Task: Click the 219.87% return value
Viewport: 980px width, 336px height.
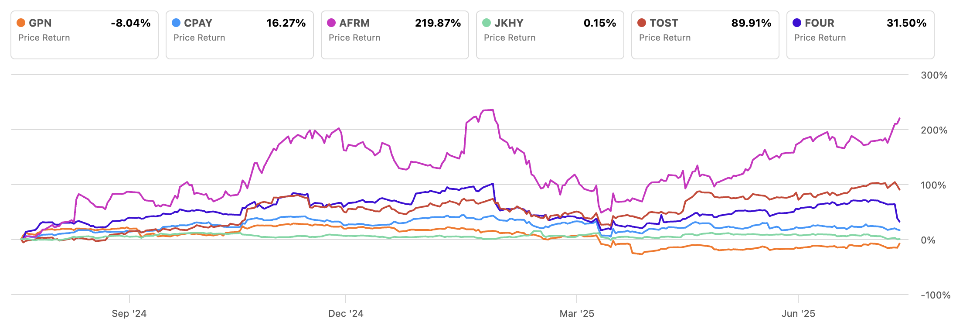Action: pyautogui.click(x=438, y=23)
